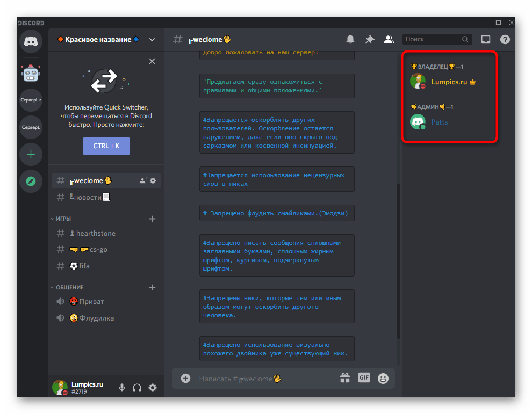532x414 pixels.
Task: Collapse the ОБЩЕНИЕ channel category
Action: point(69,287)
